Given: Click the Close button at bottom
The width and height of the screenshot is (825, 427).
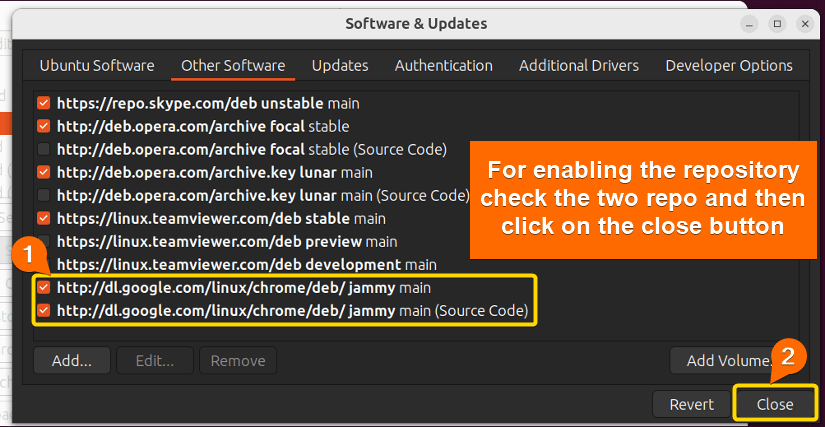Looking at the screenshot, I should click(775, 404).
